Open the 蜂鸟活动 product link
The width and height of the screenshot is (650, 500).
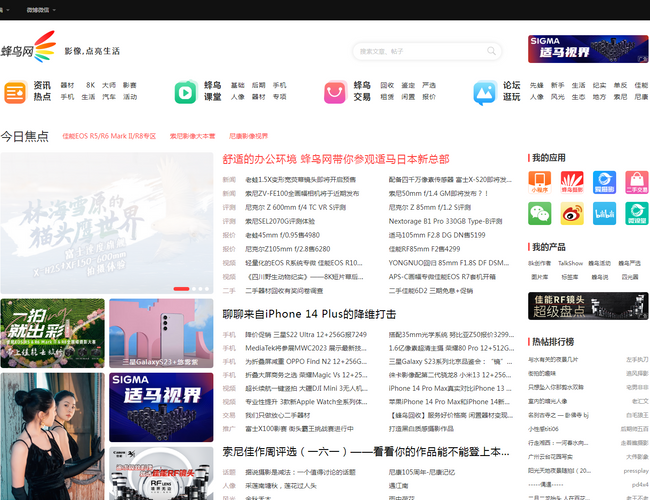point(601,263)
